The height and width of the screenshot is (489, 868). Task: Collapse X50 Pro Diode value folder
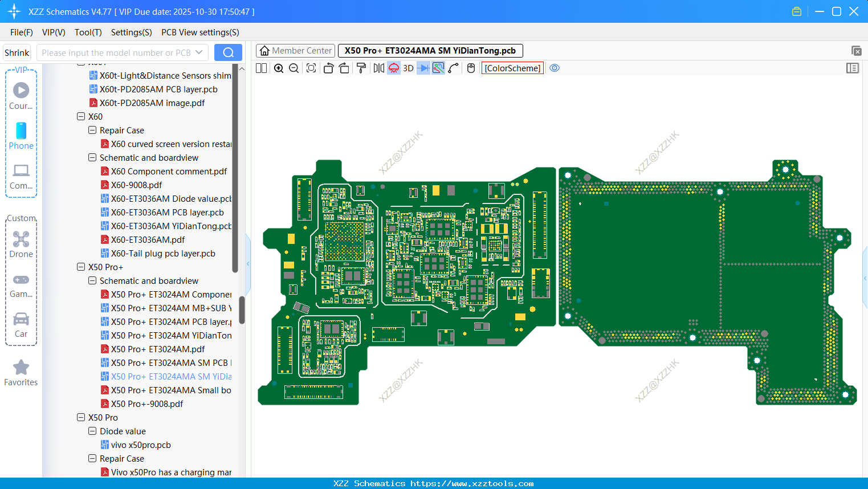coord(92,431)
